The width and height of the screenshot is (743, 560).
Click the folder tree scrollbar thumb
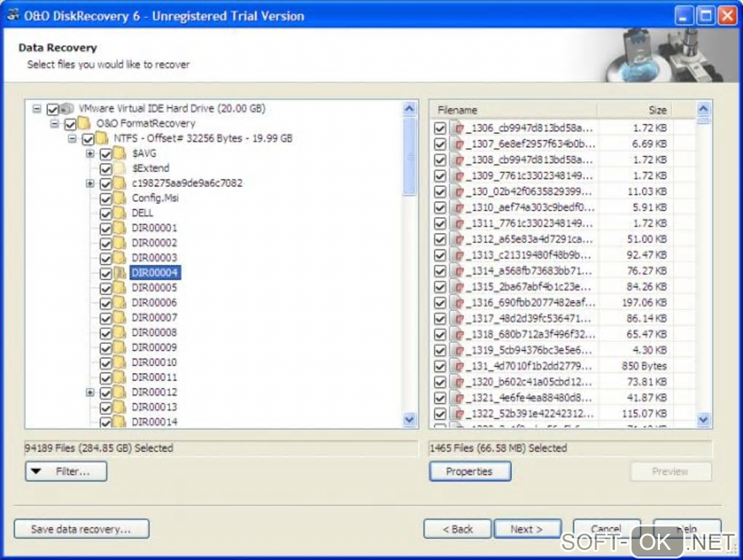(409, 157)
